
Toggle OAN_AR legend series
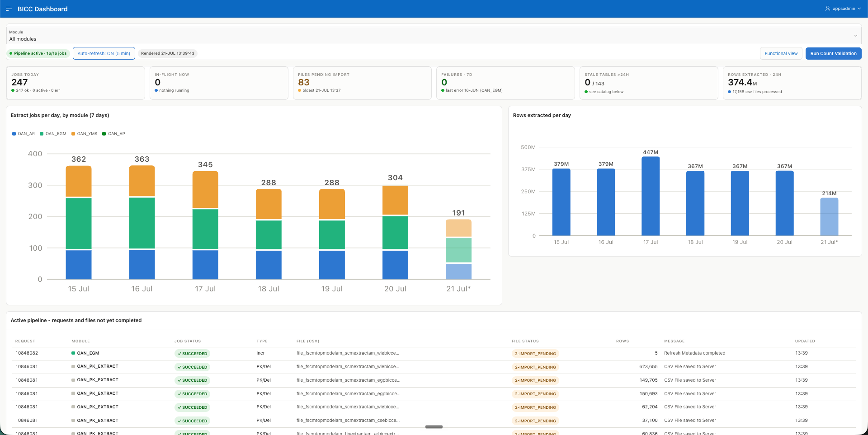tap(24, 134)
